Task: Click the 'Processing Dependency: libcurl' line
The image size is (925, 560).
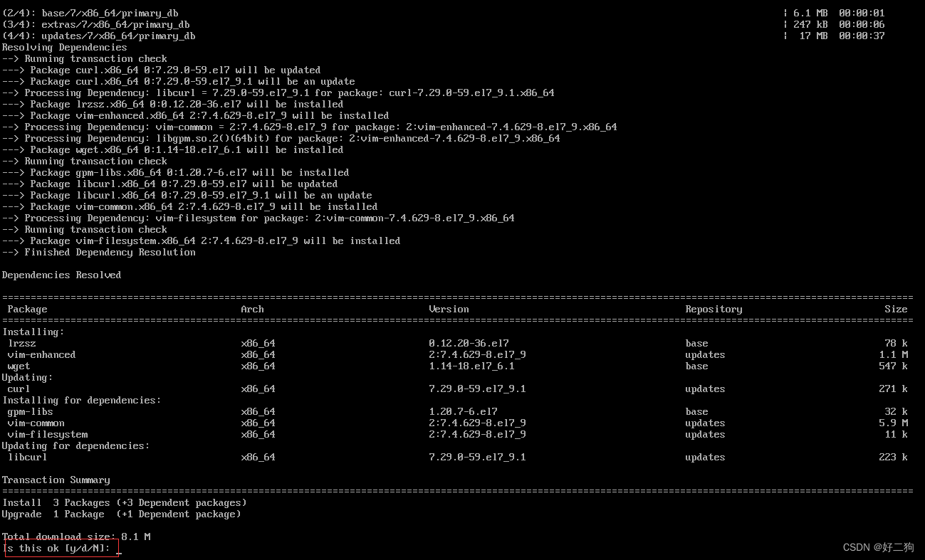Action: click(278, 93)
